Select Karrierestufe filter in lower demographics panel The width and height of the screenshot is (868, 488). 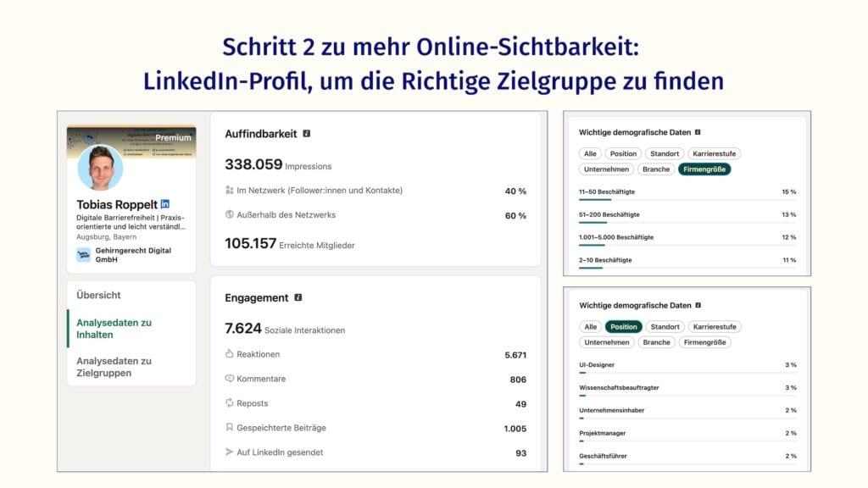pyautogui.click(x=715, y=327)
